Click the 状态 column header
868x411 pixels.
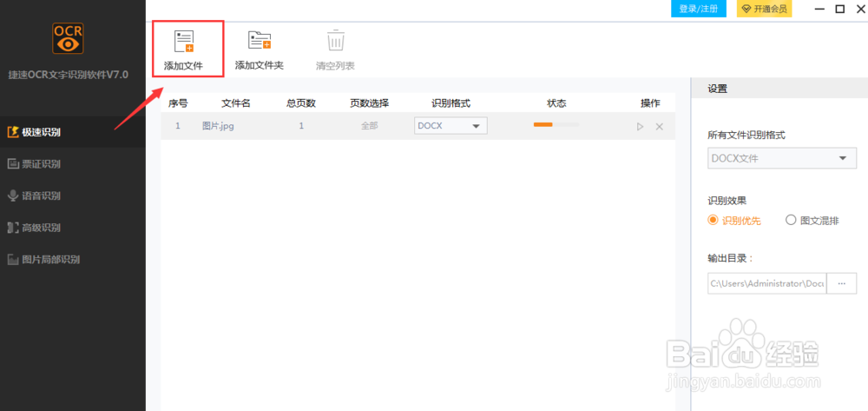(556, 103)
